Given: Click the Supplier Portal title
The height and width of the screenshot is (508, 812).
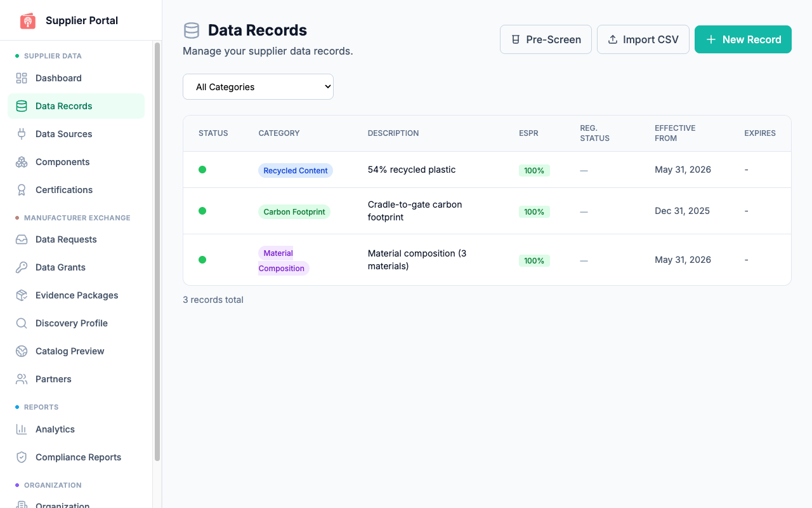Looking at the screenshot, I should pos(82,20).
